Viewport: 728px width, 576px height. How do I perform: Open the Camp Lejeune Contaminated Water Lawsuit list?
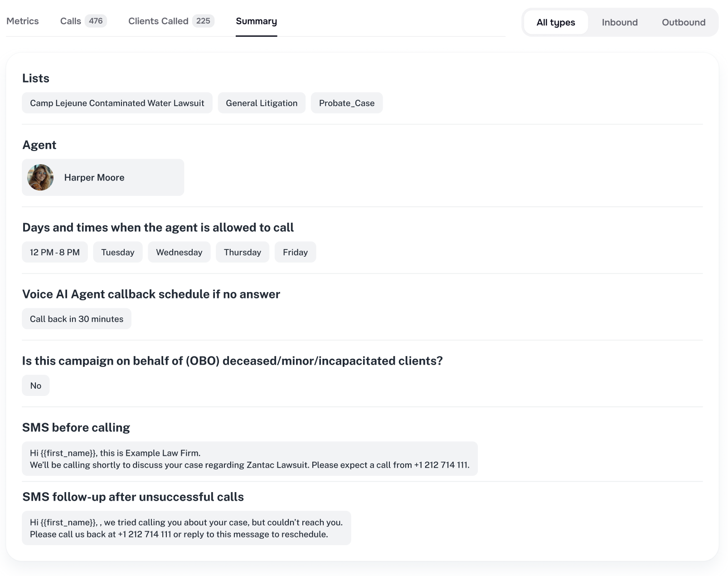(117, 103)
